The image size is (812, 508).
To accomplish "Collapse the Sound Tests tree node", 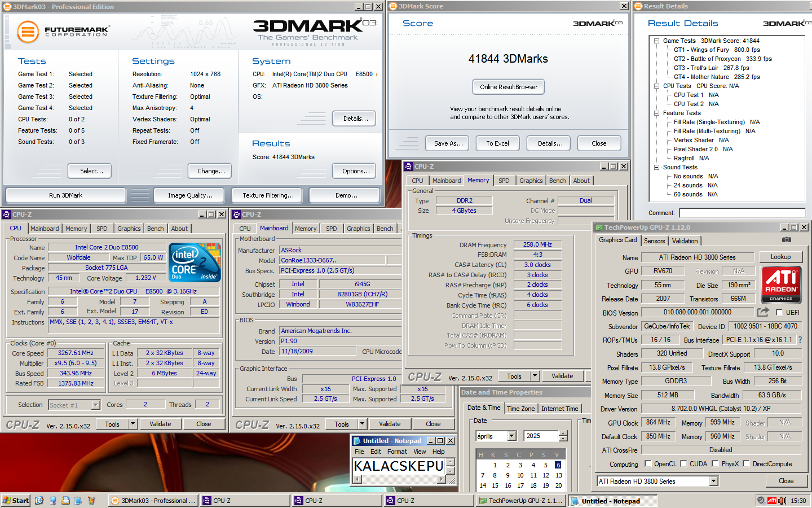I will coord(657,167).
